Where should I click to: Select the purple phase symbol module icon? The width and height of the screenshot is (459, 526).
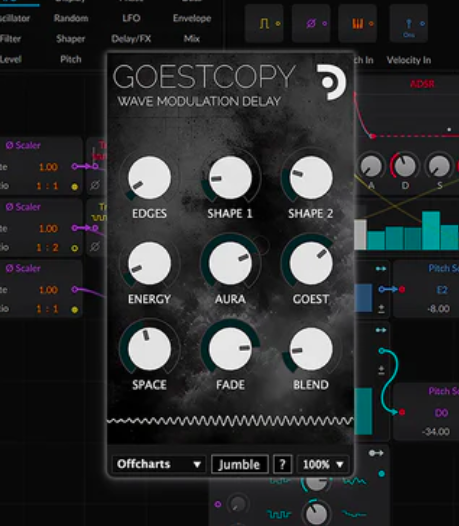pyautogui.click(x=311, y=23)
